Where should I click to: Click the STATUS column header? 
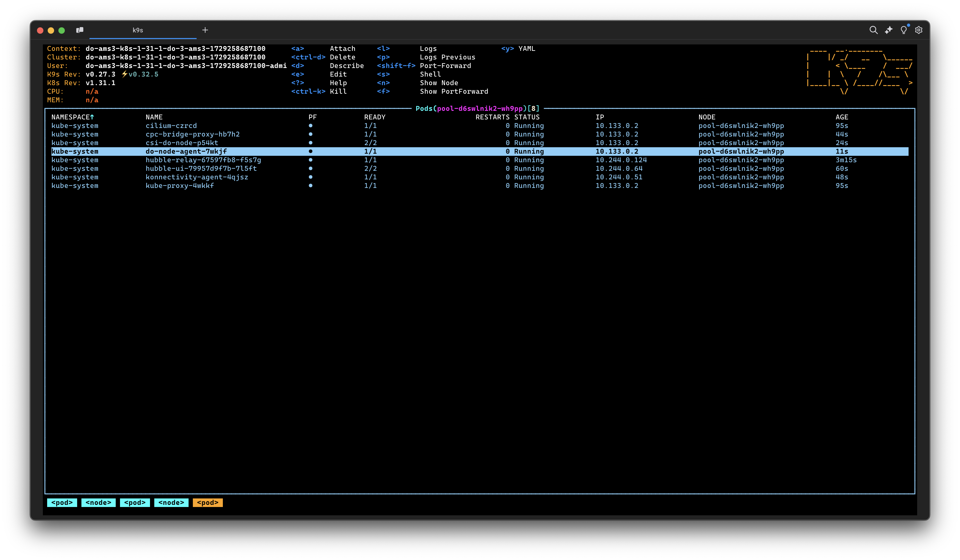click(527, 117)
